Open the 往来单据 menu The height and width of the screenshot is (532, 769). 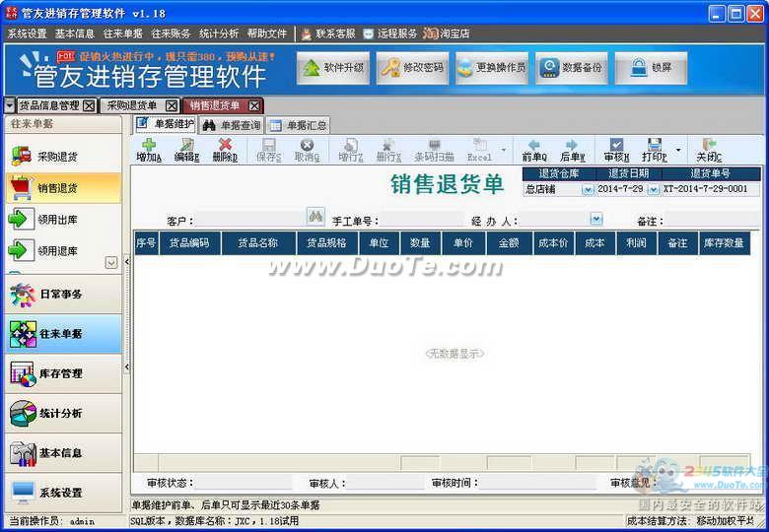click(x=122, y=33)
